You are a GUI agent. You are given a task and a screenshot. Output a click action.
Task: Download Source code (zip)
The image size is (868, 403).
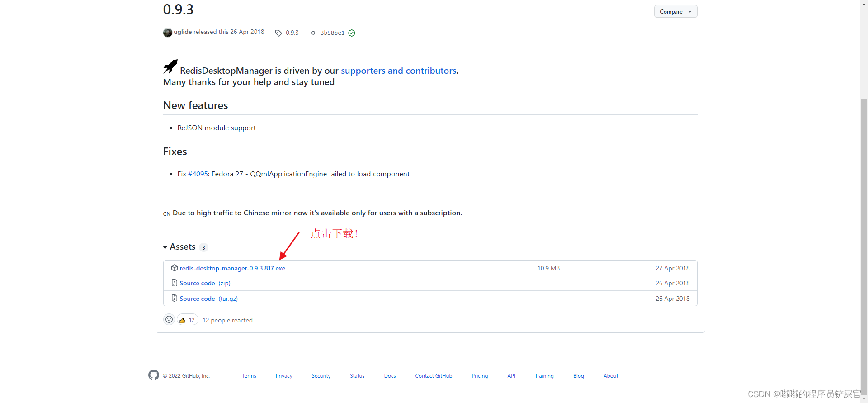(x=205, y=283)
